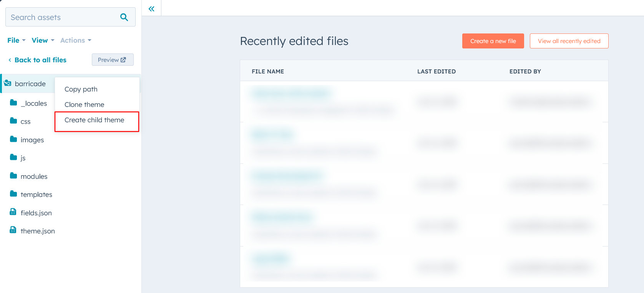Open the templates folder icon
The image size is (644, 293).
[x=13, y=194]
